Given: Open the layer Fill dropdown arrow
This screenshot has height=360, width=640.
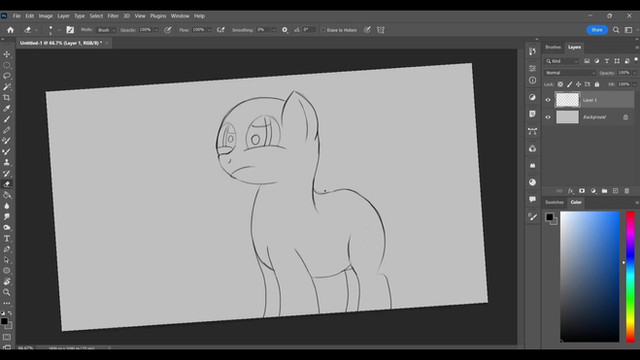Looking at the screenshot, I should [x=634, y=84].
